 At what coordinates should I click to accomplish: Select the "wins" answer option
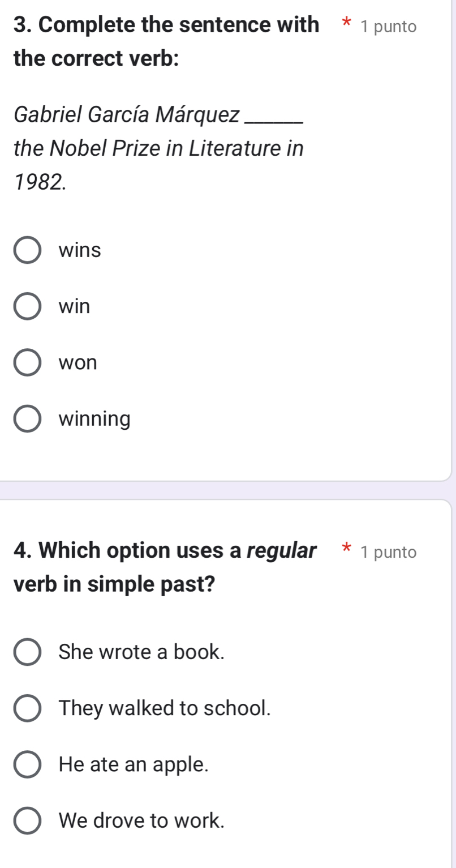tap(27, 251)
